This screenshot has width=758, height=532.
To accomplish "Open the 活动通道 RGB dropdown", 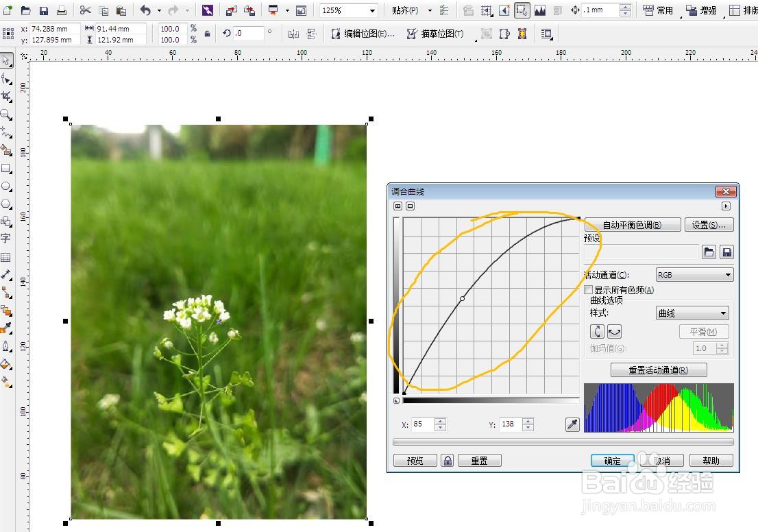I will (x=694, y=275).
